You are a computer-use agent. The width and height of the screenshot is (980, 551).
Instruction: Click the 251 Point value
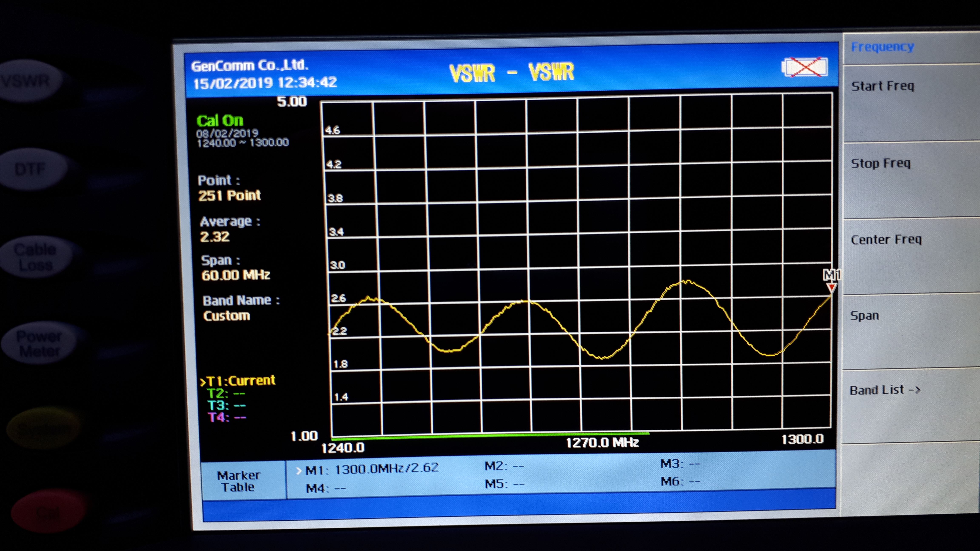pos(229,195)
